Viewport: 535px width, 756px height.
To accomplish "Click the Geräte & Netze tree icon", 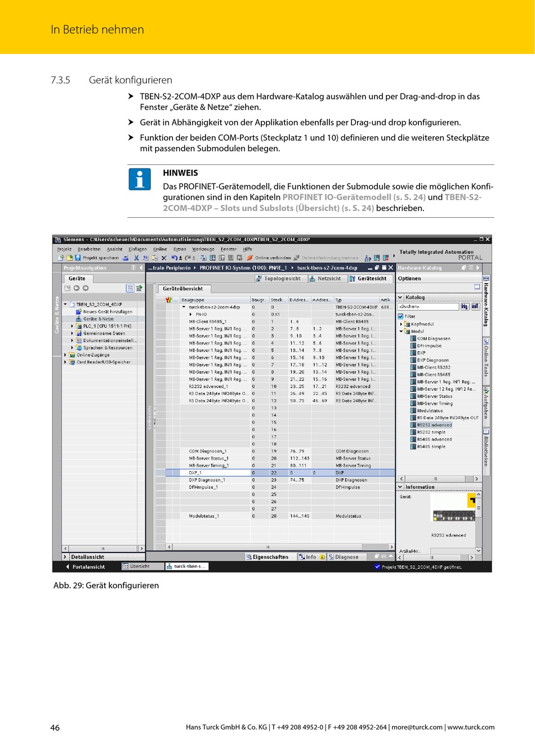I will coord(79,319).
